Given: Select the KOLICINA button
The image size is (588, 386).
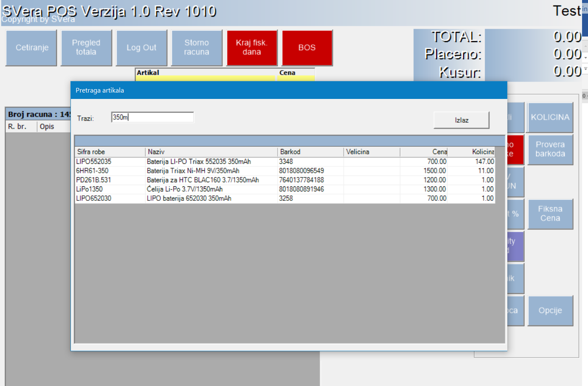Looking at the screenshot, I should coord(550,117).
